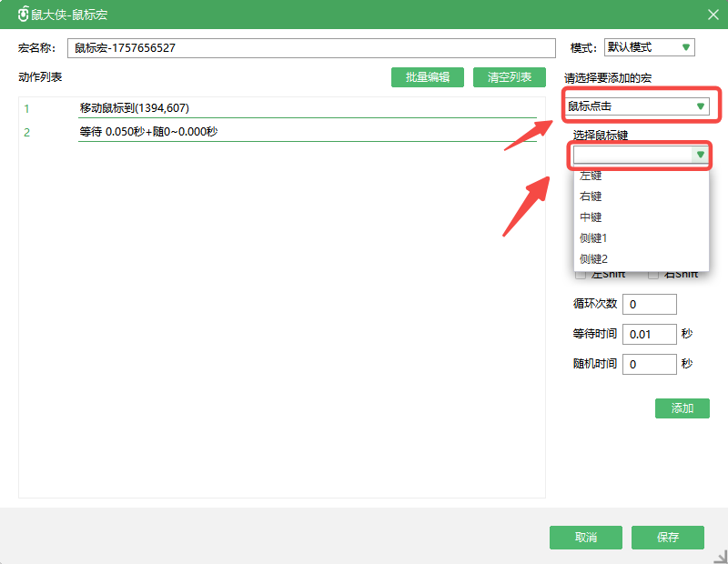Select 中键 in the dropdown list

pyautogui.click(x=591, y=217)
